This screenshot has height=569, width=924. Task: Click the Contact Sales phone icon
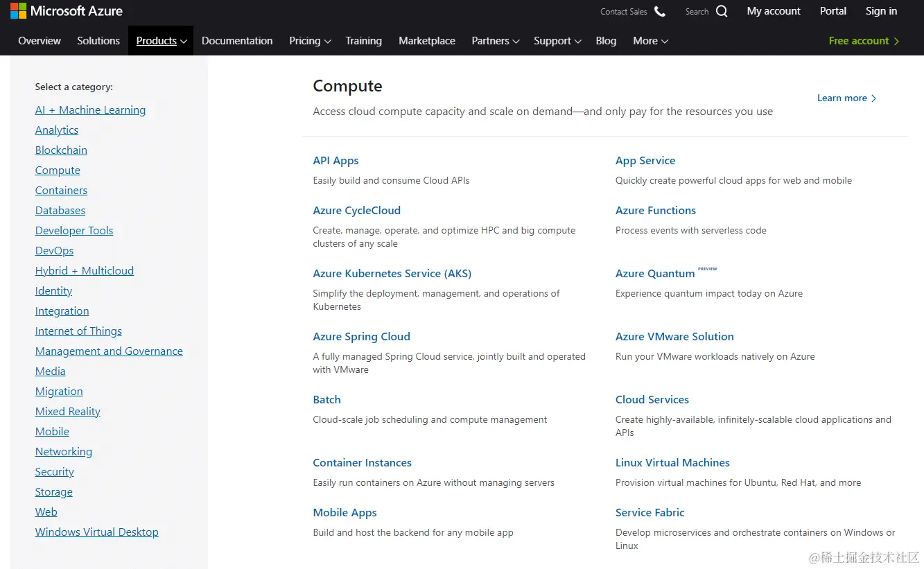click(659, 11)
